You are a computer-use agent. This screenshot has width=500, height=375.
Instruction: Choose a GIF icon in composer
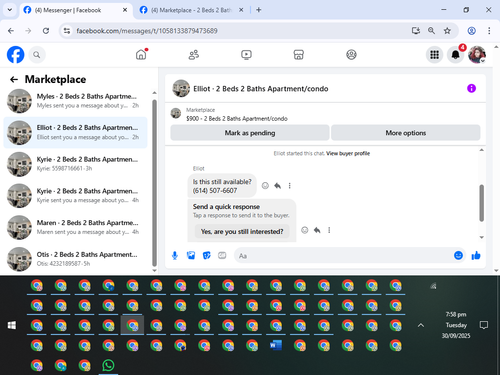click(222, 256)
